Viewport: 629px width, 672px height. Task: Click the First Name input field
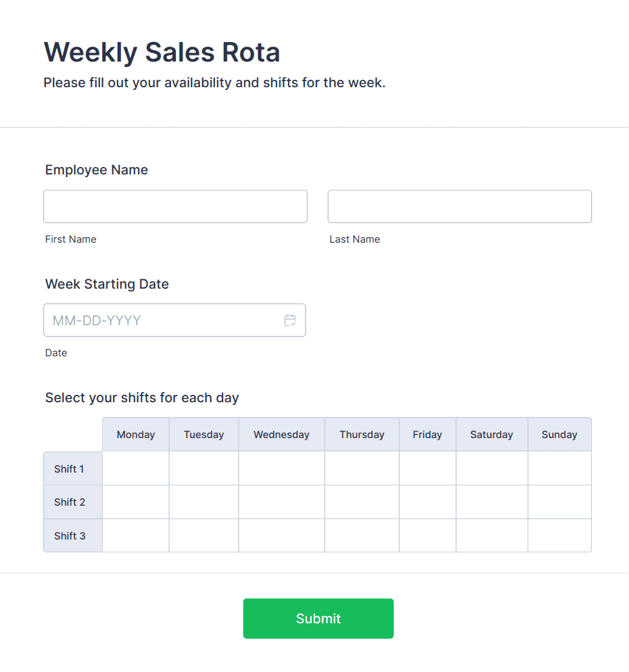click(175, 206)
